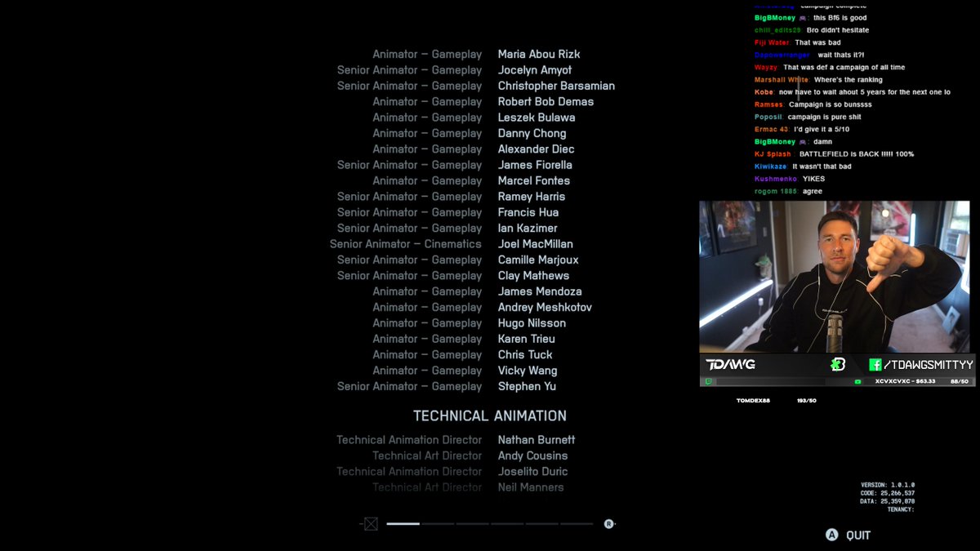Click chat message 'Where's the ranking'
980x551 pixels.
pyautogui.click(x=847, y=80)
